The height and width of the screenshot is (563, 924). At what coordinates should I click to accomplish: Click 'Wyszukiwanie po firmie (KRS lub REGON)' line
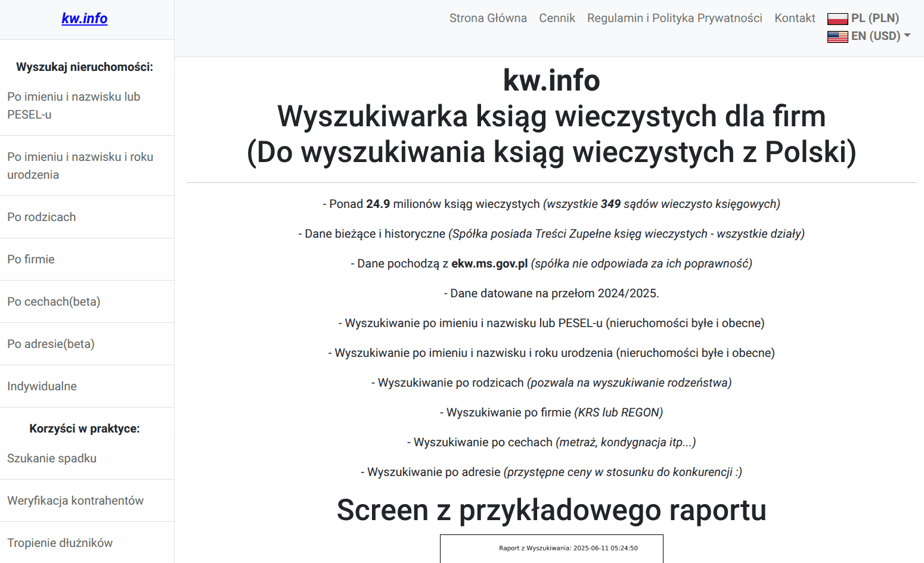(x=551, y=412)
